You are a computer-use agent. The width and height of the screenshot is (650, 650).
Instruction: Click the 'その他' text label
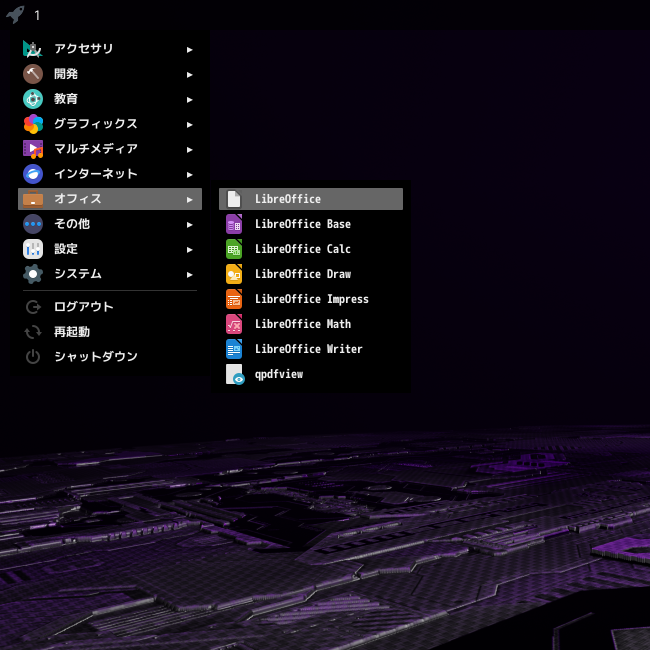pos(72,224)
